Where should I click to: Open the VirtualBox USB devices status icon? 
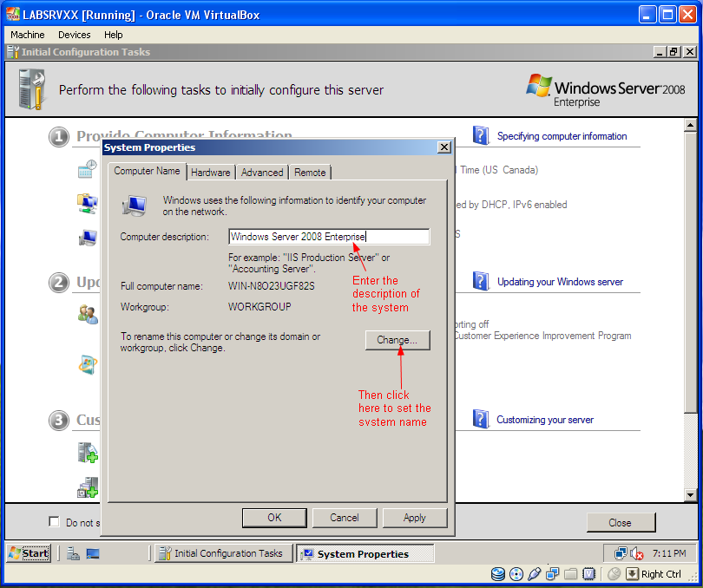[534, 573]
